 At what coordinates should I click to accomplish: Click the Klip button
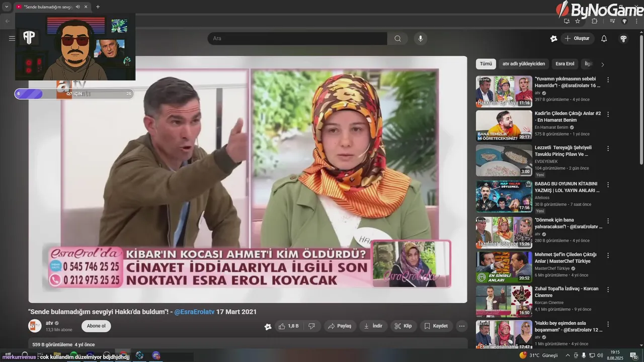point(404,326)
